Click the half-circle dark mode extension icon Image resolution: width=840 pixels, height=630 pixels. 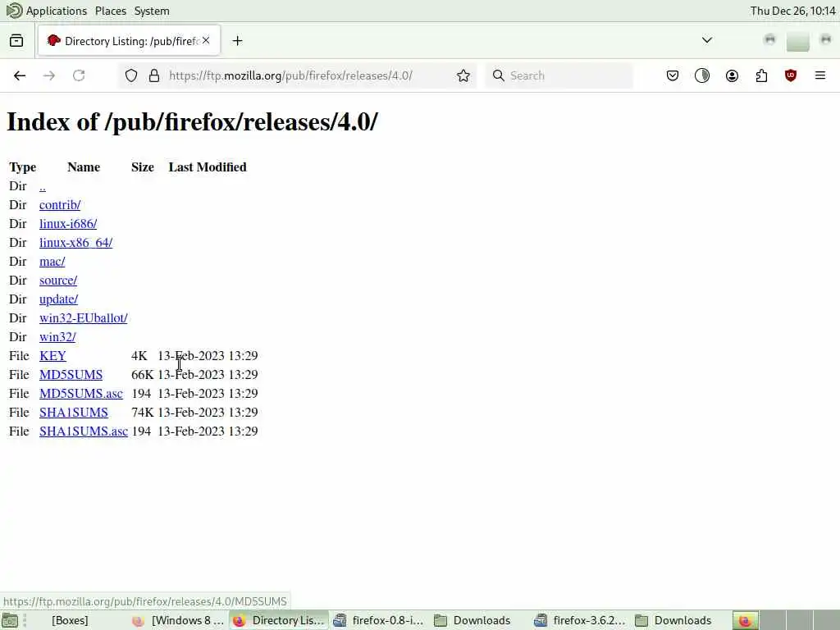702,75
